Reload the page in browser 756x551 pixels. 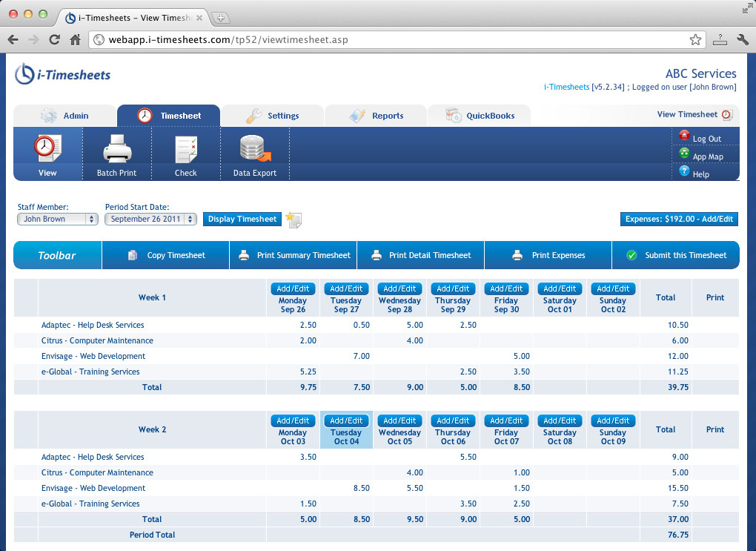[55, 39]
